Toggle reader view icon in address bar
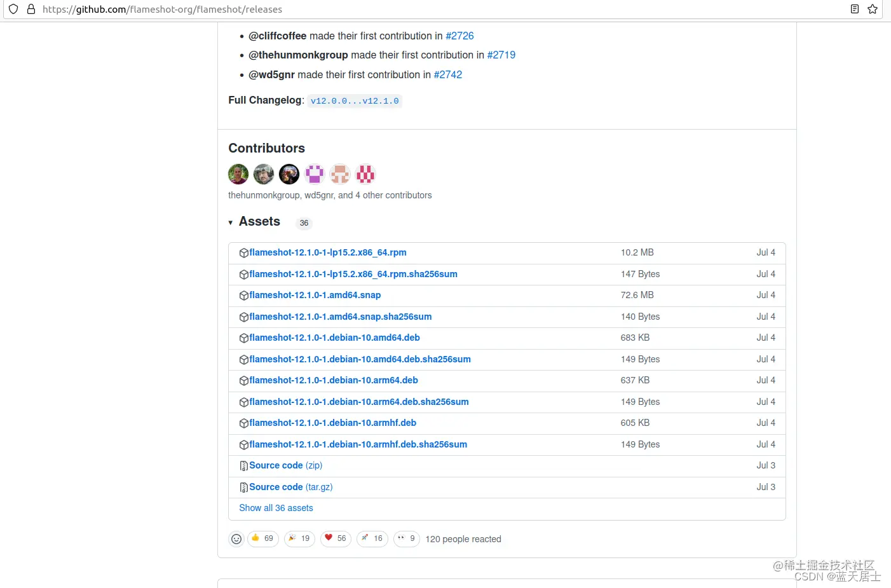The width and height of the screenshot is (891, 588). pos(855,9)
